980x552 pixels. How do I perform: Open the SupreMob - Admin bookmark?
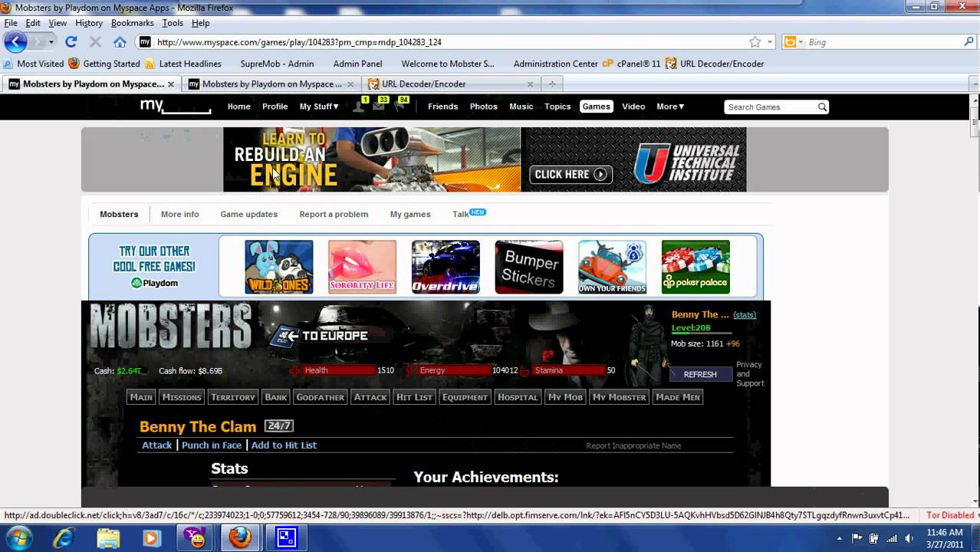point(277,64)
